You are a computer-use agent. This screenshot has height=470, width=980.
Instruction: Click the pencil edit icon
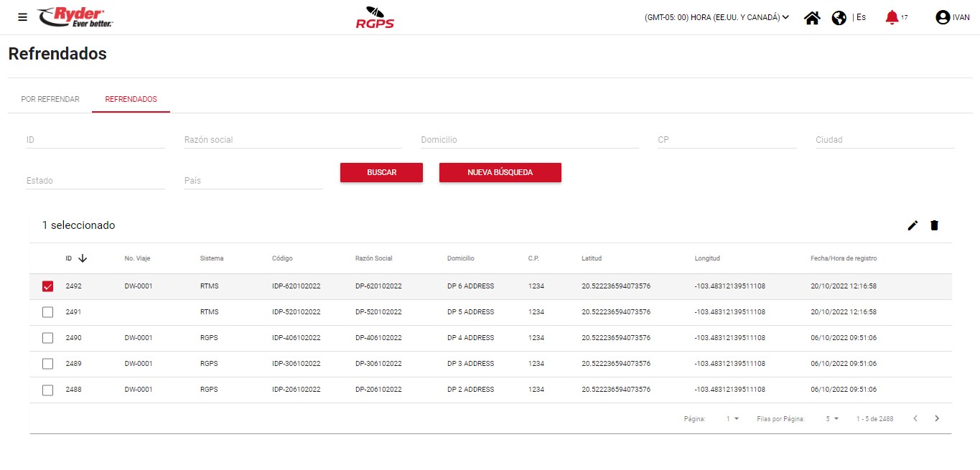coord(913,225)
